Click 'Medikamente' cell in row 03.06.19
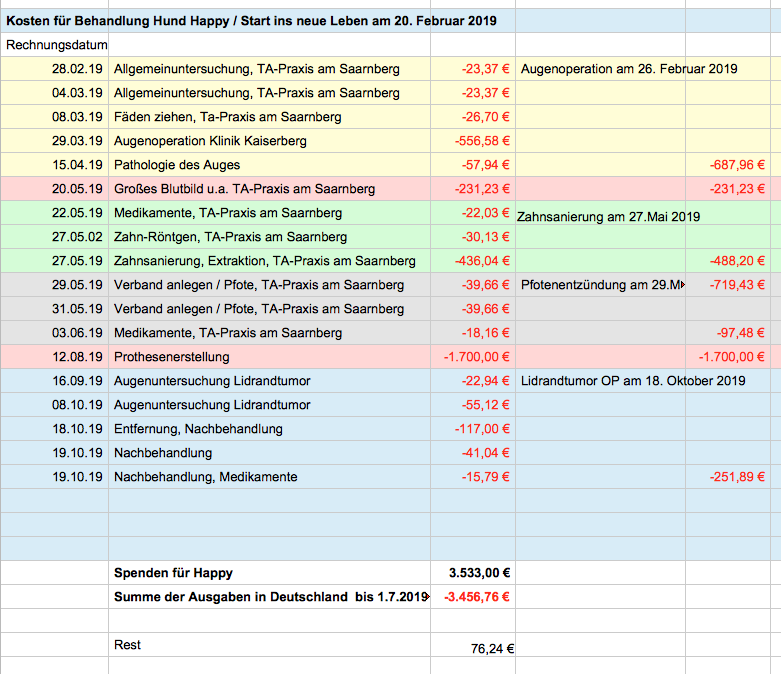This screenshot has width=781, height=674. pos(269,332)
